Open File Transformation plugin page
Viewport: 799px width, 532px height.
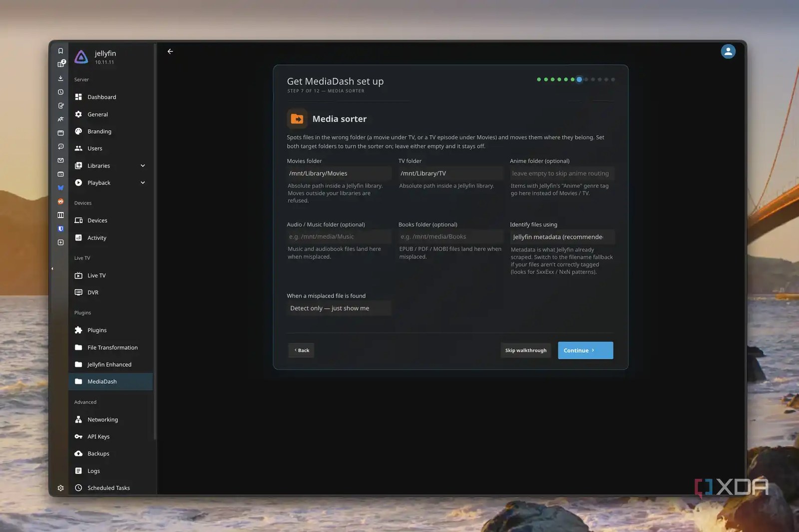[x=111, y=347]
